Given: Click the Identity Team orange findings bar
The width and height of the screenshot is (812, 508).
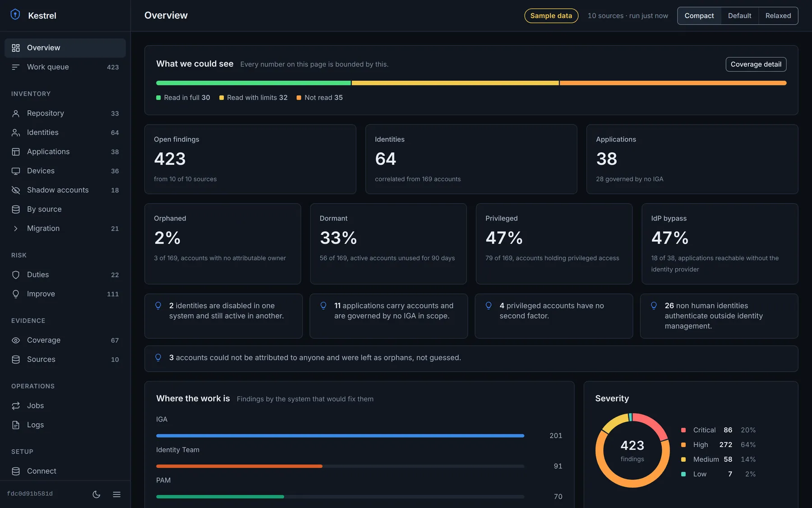Looking at the screenshot, I should click(x=239, y=466).
